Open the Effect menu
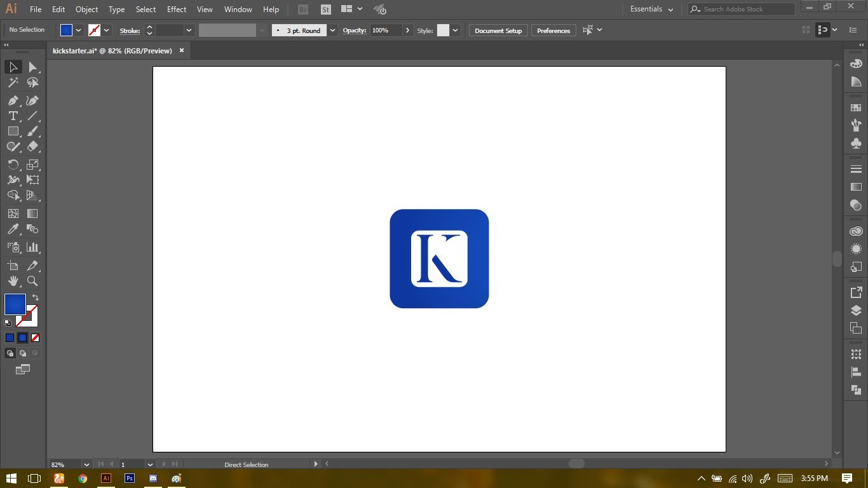This screenshot has height=488, width=868. [x=177, y=10]
